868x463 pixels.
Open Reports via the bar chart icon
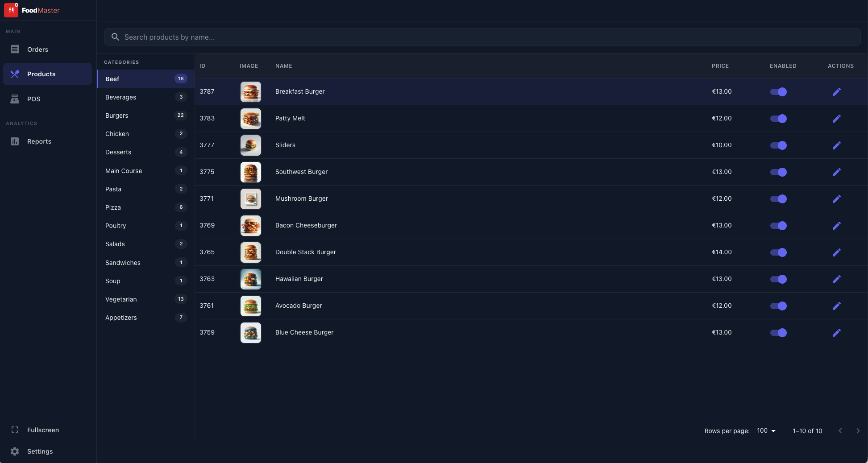click(15, 141)
